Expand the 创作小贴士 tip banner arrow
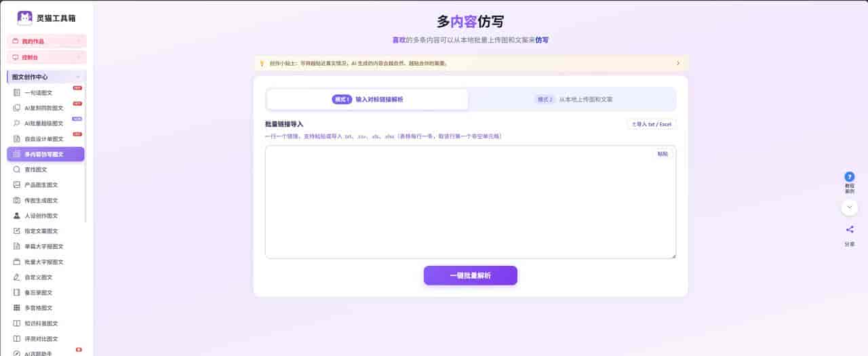Image resolution: width=868 pixels, height=356 pixels. pyautogui.click(x=678, y=64)
